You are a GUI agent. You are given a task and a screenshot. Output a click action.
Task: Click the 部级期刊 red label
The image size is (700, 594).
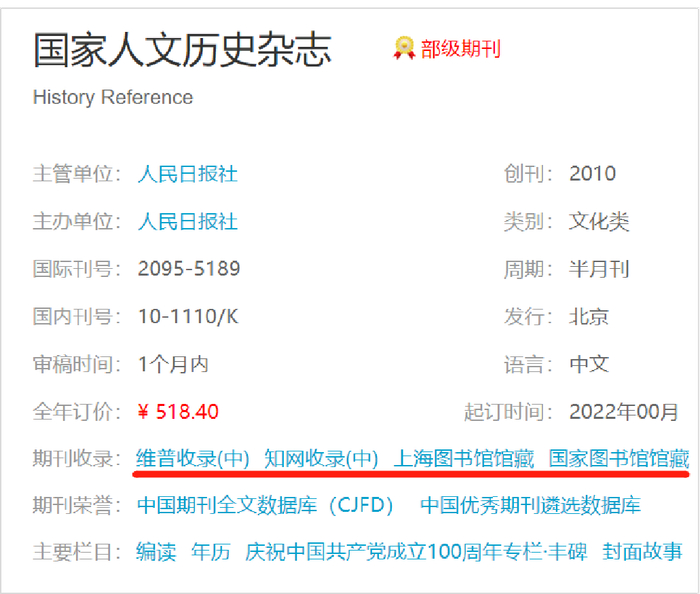click(460, 48)
